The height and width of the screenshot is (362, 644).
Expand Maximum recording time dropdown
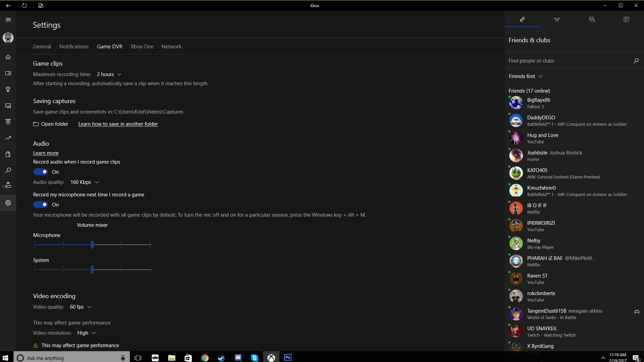click(x=109, y=74)
